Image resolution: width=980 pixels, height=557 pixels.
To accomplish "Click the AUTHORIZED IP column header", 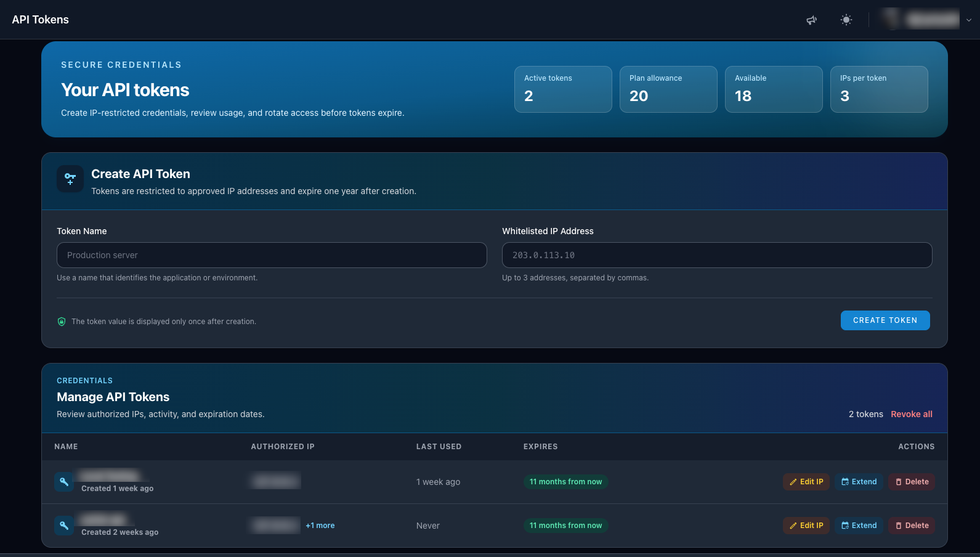I will click(x=283, y=447).
